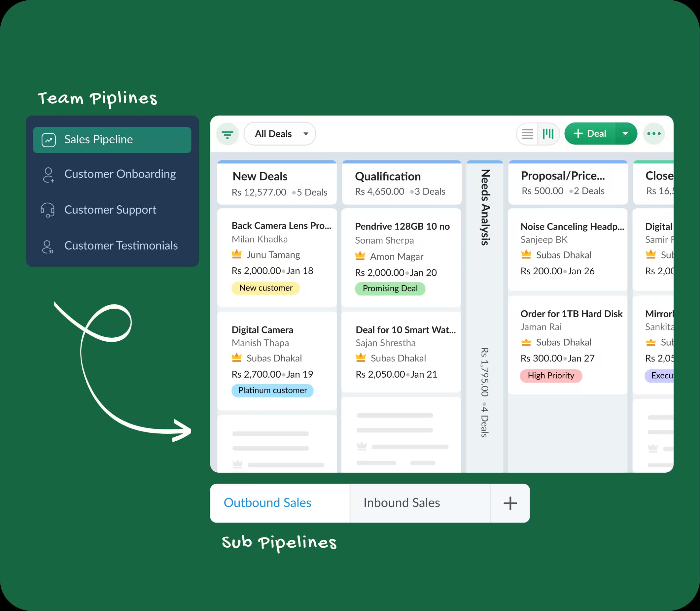Open the Deal button dropdown arrow
The width and height of the screenshot is (700, 611).
point(626,134)
